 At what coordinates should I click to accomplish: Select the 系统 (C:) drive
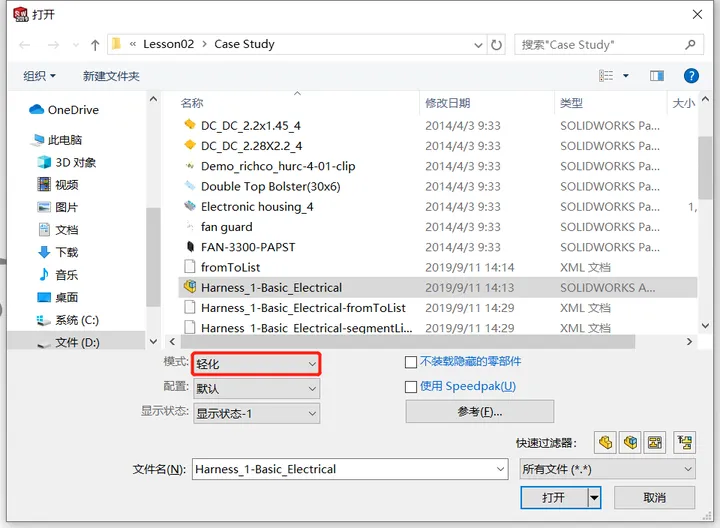coord(68,320)
